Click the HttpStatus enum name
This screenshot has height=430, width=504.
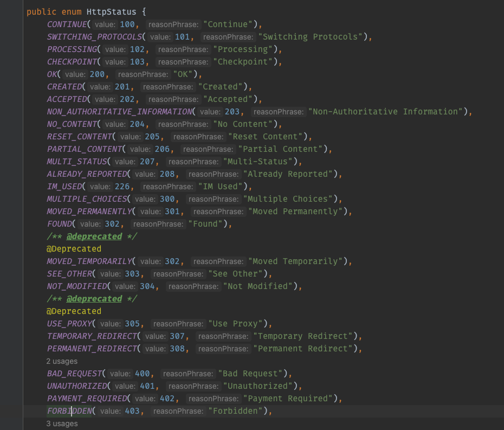[x=111, y=12]
